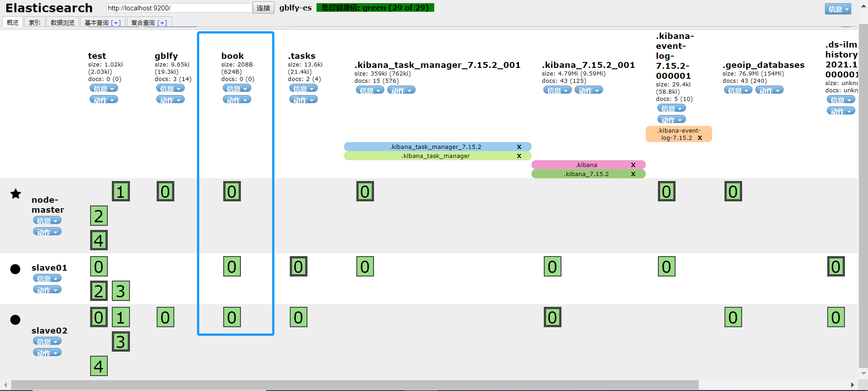Expand 动作 menu of .tasks index
Image resolution: width=868 pixels, height=391 pixels.
tap(303, 100)
